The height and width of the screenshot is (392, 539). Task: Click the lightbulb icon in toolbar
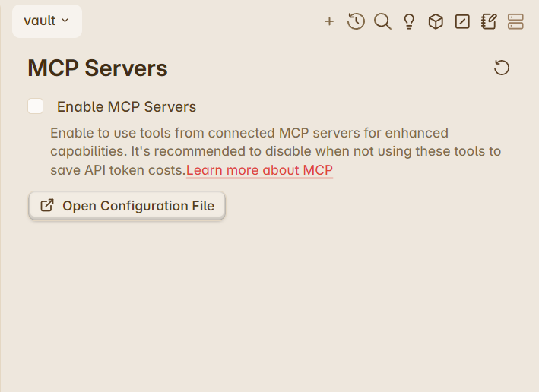click(x=409, y=21)
